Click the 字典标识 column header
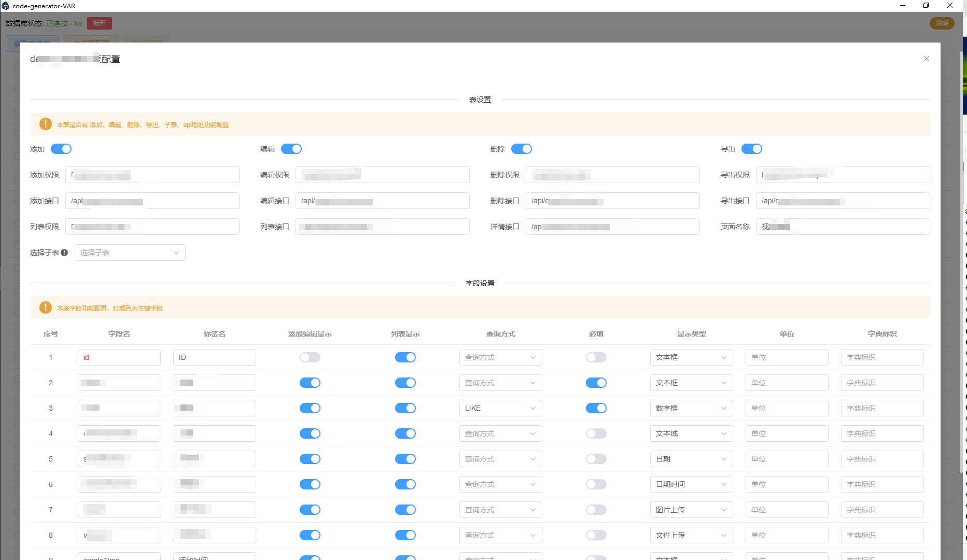 coord(882,334)
